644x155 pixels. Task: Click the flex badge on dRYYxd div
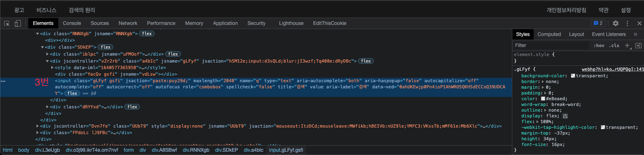132,107
